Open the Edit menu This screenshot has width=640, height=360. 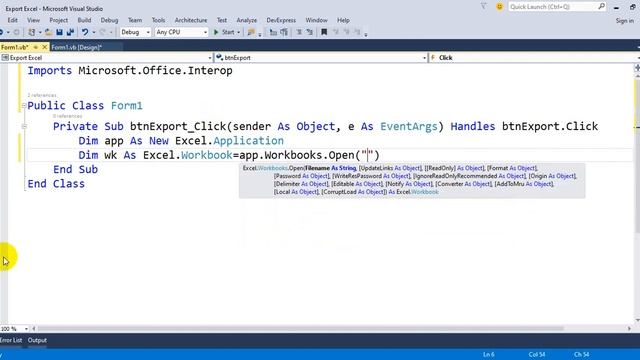click(x=13, y=20)
